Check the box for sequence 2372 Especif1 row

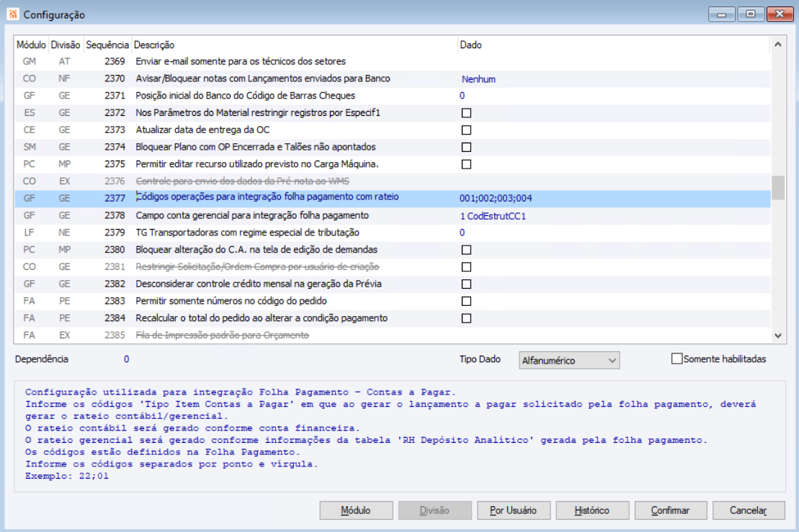465,113
